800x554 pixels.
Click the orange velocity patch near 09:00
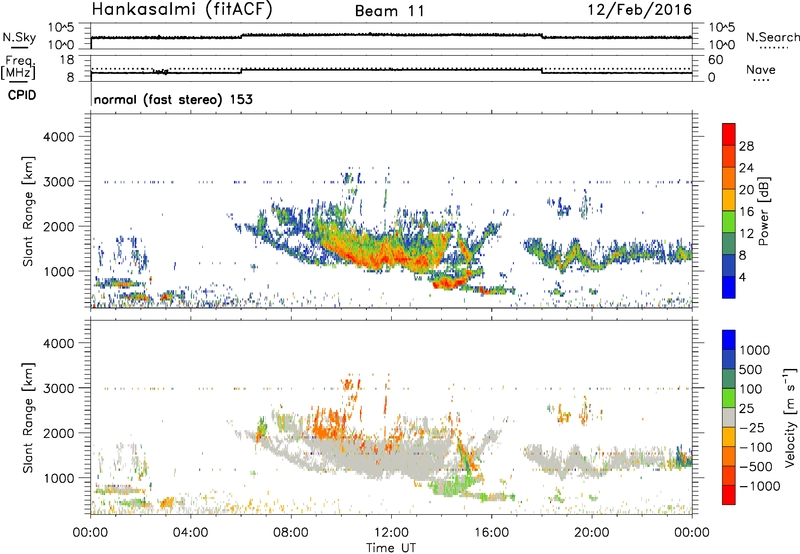327,422
